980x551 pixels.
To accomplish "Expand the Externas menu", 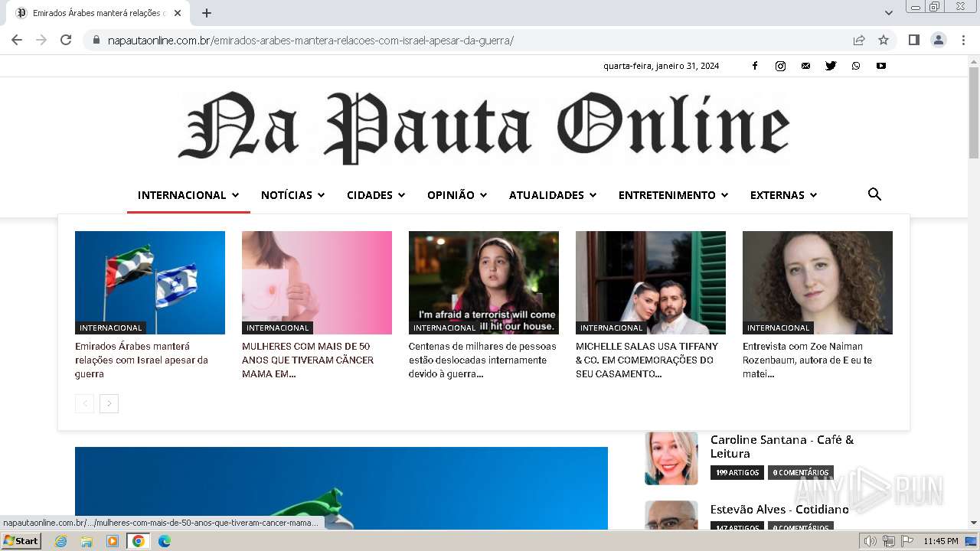I will pos(783,195).
